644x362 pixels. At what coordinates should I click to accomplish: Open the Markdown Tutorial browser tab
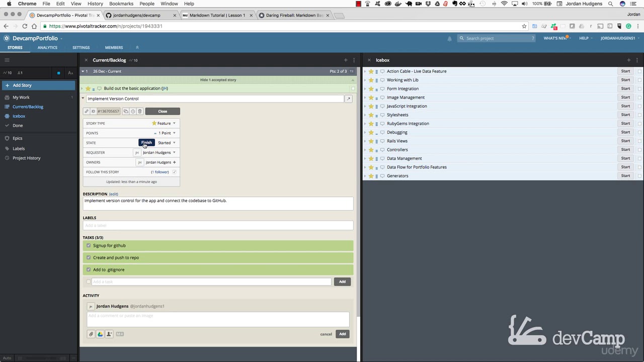click(217, 15)
